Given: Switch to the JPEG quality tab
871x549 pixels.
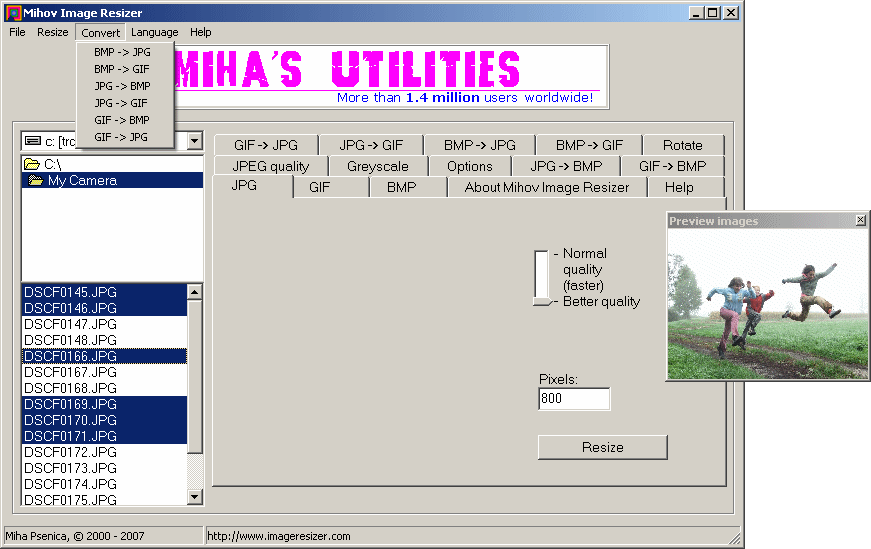Looking at the screenshot, I should (x=270, y=166).
